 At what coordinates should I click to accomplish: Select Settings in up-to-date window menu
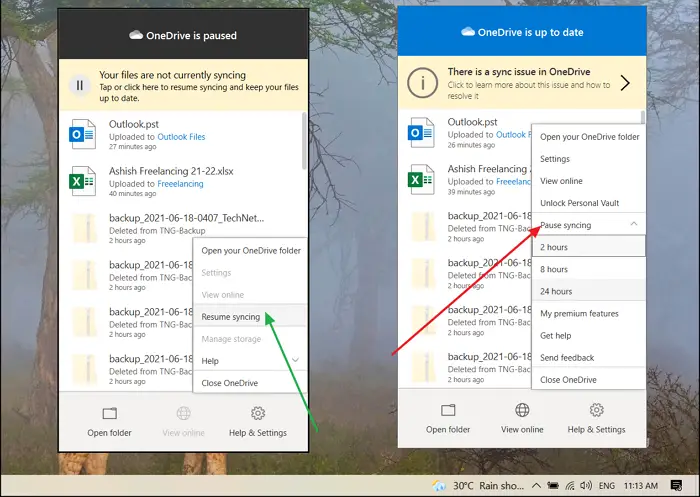pos(588,159)
